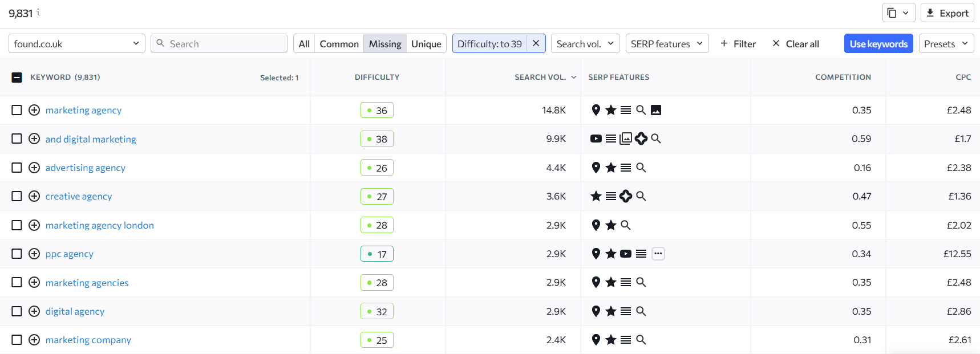Image resolution: width=980 pixels, height=354 pixels.
Task: Toggle the select-all checkbox in keyword header
Action: 17,78
